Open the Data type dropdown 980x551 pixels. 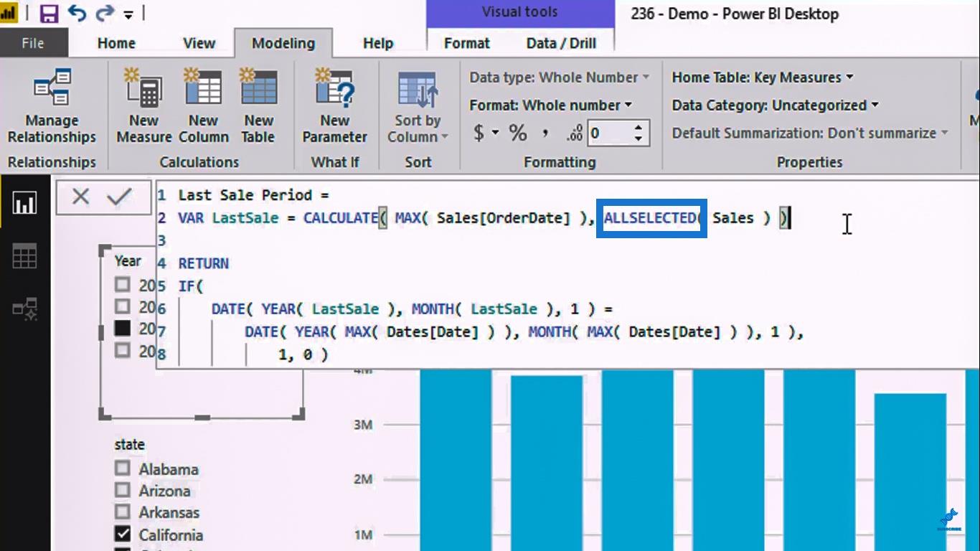pyautogui.click(x=560, y=77)
